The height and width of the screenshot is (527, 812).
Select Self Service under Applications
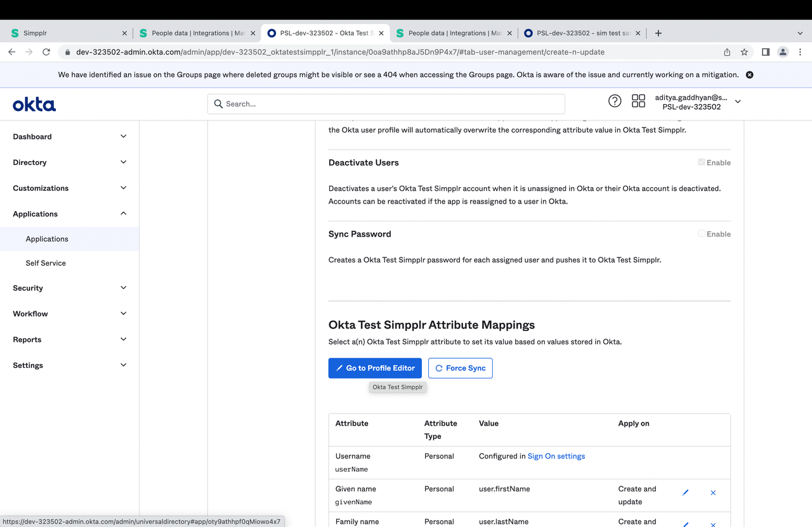tap(45, 263)
